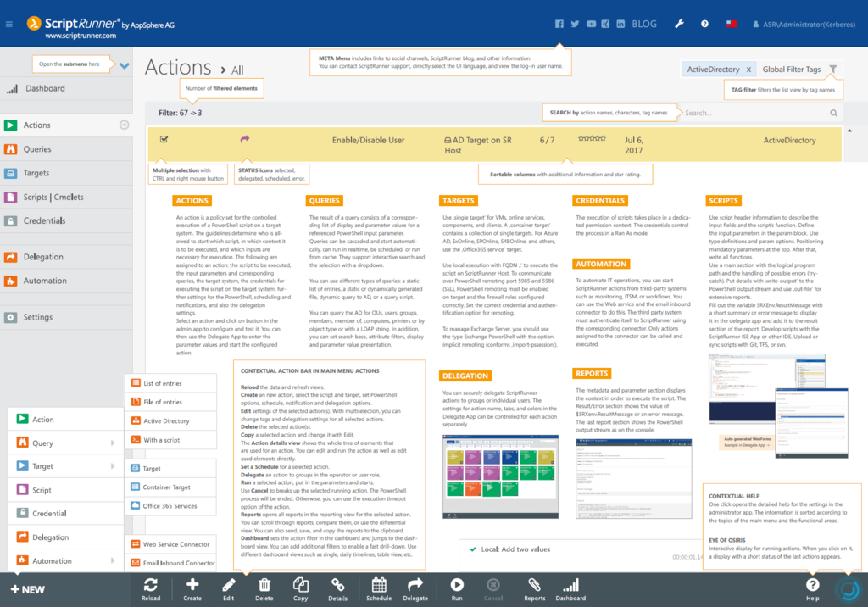This screenshot has height=607, width=868.
Task: Click the Search input field
Action: 754,113
